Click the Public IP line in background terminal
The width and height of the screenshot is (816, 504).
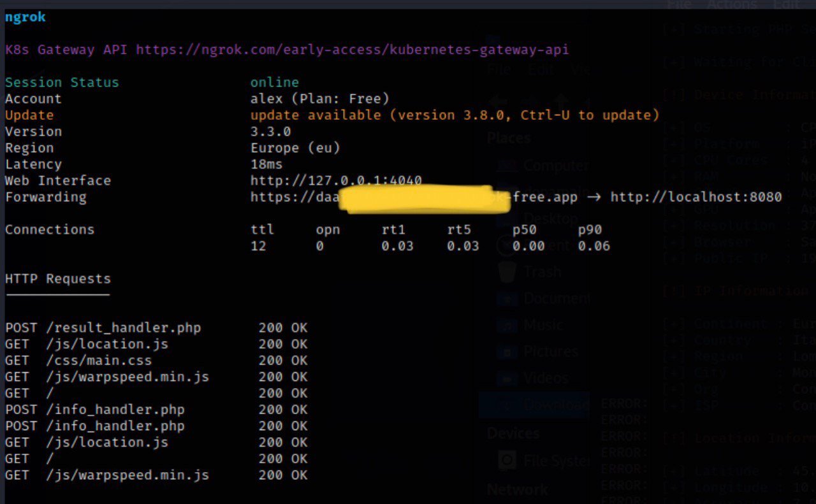click(739, 258)
